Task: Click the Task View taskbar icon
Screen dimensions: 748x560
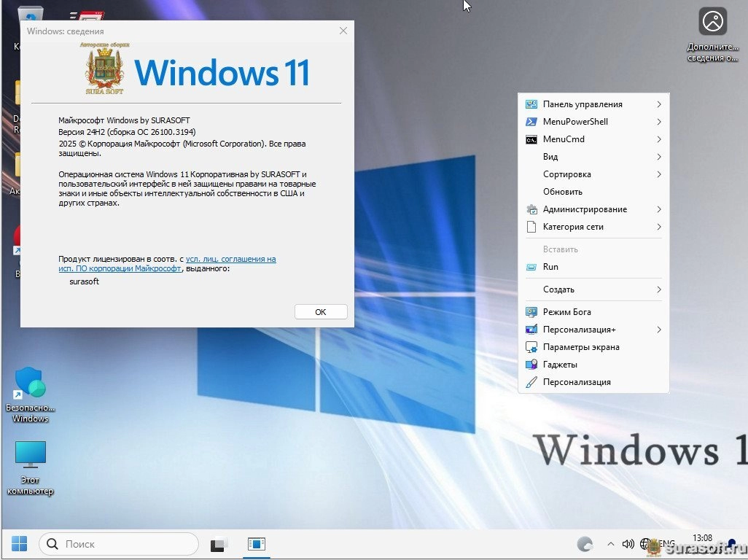Action: [219, 544]
